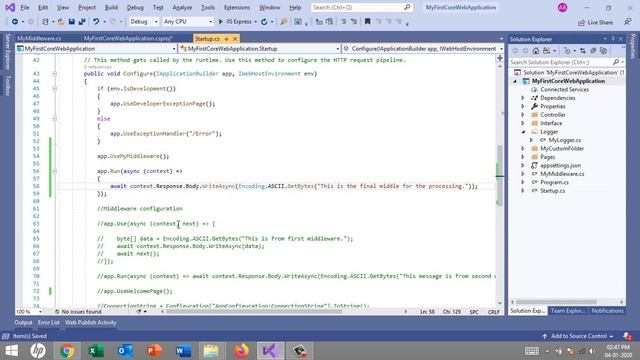This screenshot has width=640, height=360.
Task: Collapse app.Run lambda outline at line 56
Action: pos(54,171)
